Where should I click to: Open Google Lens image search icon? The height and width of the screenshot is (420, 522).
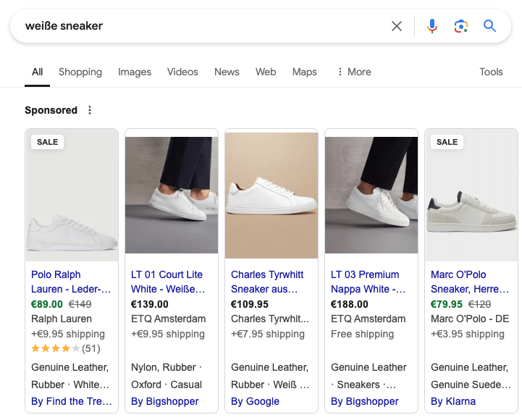(460, 26)
